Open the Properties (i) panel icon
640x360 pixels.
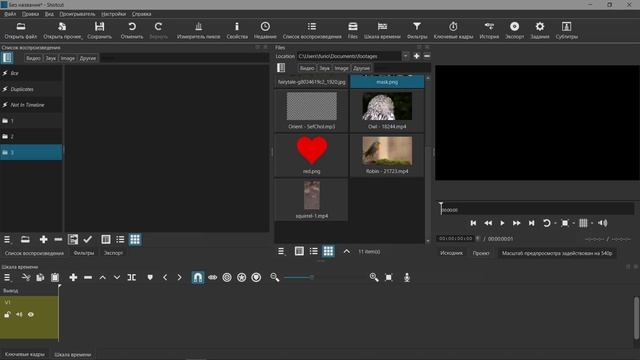pos(237,27)
